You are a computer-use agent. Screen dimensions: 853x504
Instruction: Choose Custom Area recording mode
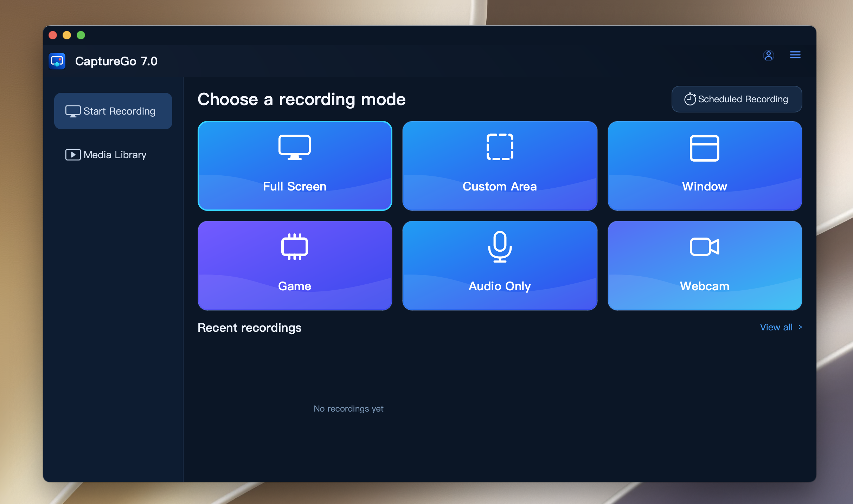point(500,166)
